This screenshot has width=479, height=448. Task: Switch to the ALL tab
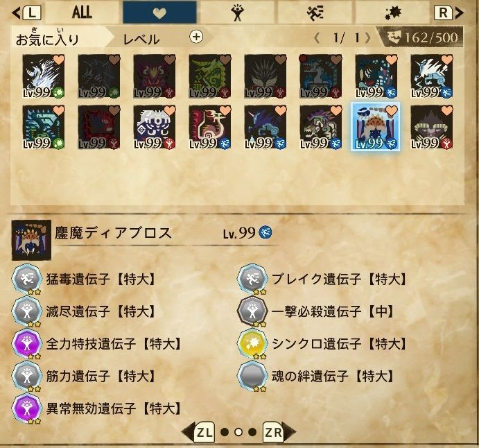[x=82, y=12]
